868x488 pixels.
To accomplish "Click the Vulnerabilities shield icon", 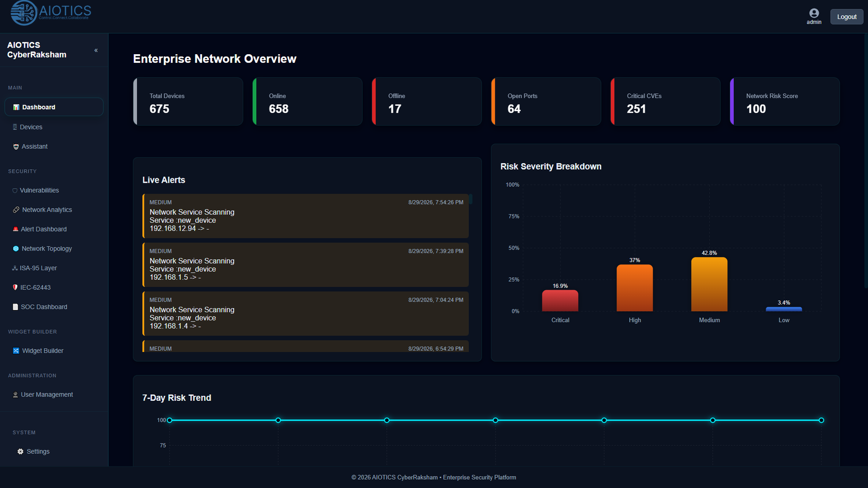I will tap(15, 190).
